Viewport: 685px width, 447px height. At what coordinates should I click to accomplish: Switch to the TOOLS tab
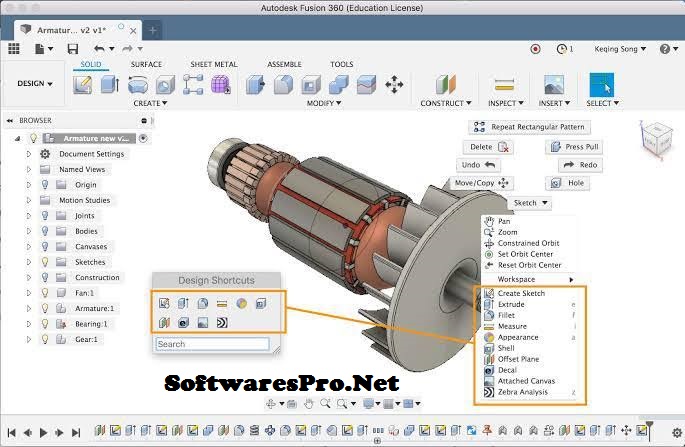coord(342,64)
